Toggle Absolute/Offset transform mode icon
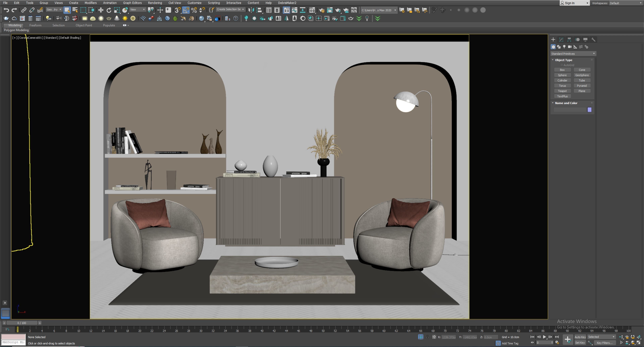Screen dimensions: 644x347 (434, 337)
